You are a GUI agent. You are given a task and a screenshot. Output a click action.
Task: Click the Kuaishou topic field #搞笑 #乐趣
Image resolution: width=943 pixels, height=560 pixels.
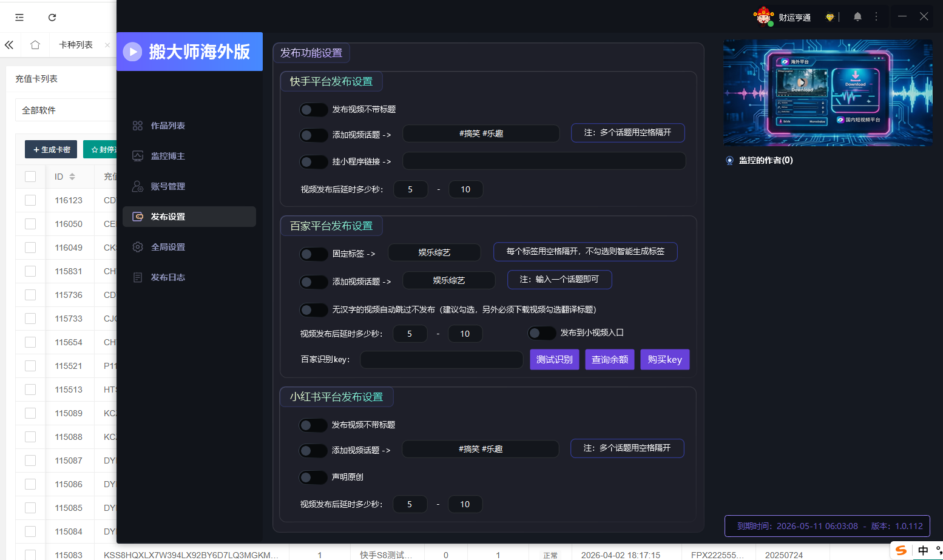point(481,133)
